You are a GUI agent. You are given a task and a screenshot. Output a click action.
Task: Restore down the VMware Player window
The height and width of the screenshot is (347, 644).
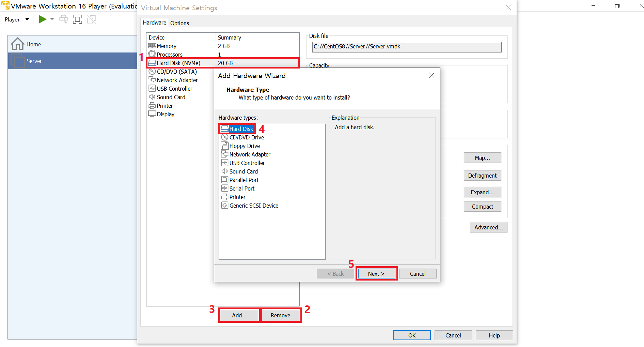point(617,6)
